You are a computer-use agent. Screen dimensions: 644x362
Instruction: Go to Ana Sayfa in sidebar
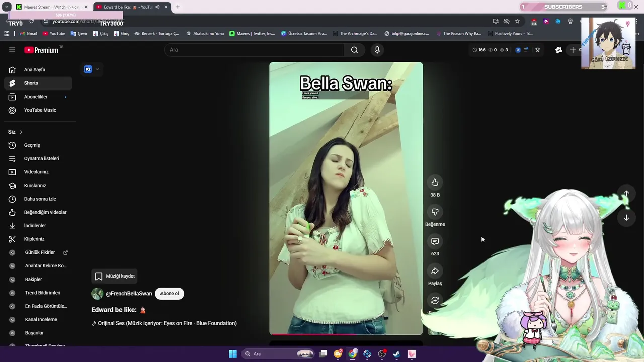coord(38,70)
